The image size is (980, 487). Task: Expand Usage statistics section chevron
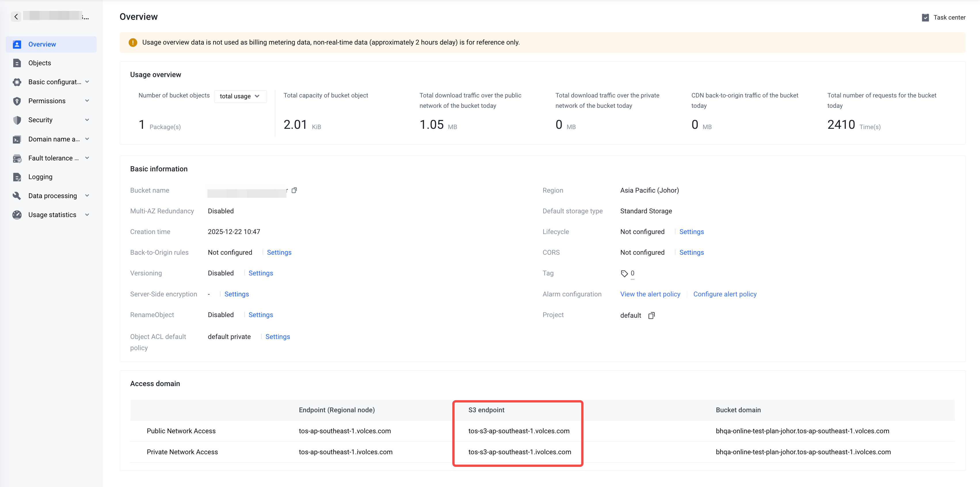coord(87,215)
